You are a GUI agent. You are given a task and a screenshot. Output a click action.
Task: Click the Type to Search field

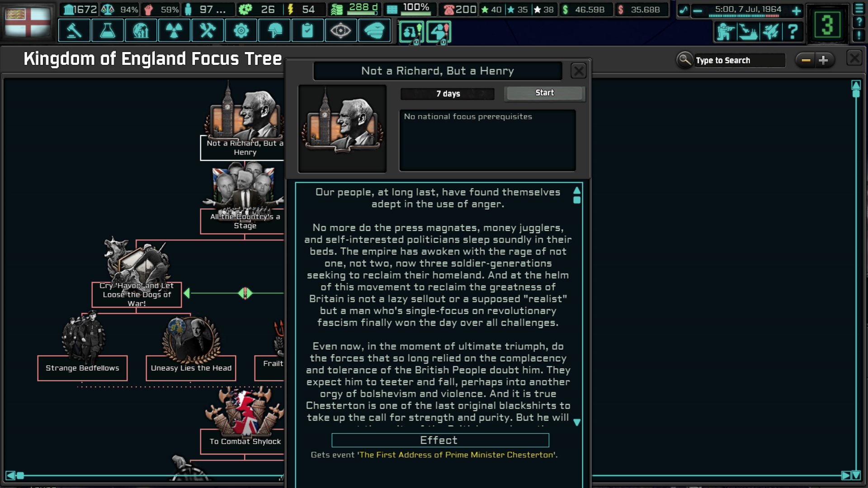pos(740,60)
